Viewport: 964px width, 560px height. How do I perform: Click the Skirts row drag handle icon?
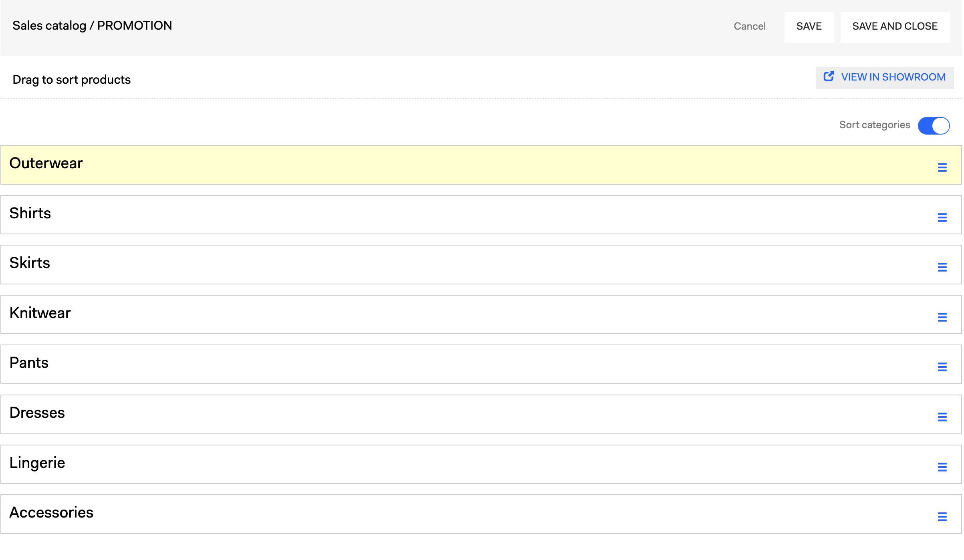[x=942, y=267]
